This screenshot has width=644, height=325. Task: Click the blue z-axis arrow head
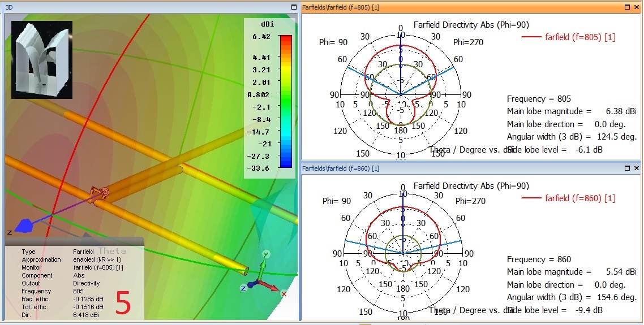coord(23,226)
